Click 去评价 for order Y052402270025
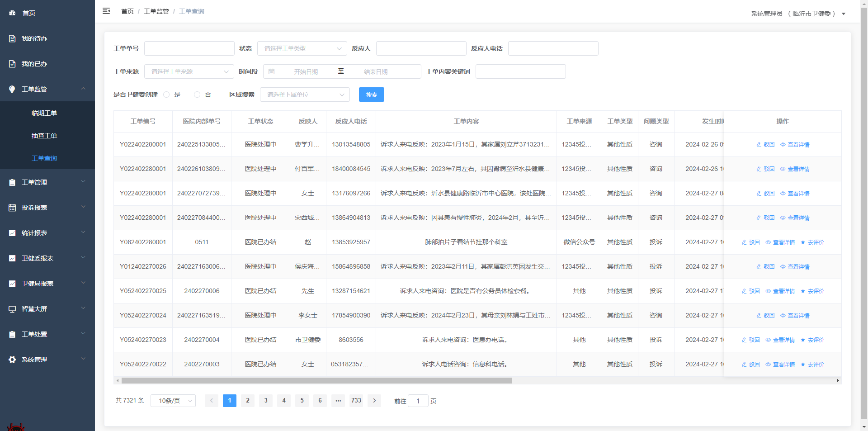 [812, 291]
